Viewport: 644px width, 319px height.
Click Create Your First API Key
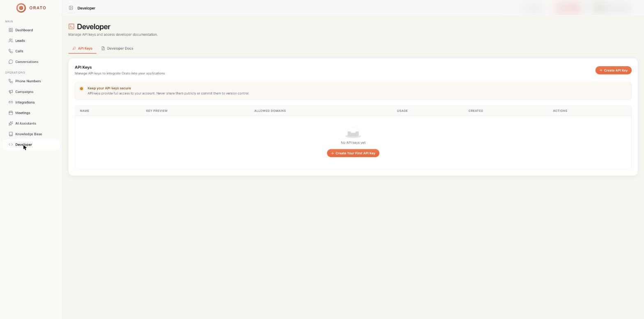pos(353,153)
